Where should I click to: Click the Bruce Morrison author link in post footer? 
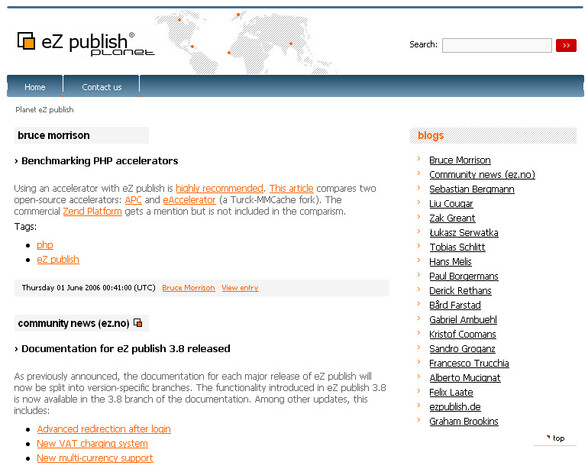(x=188, y=288)
